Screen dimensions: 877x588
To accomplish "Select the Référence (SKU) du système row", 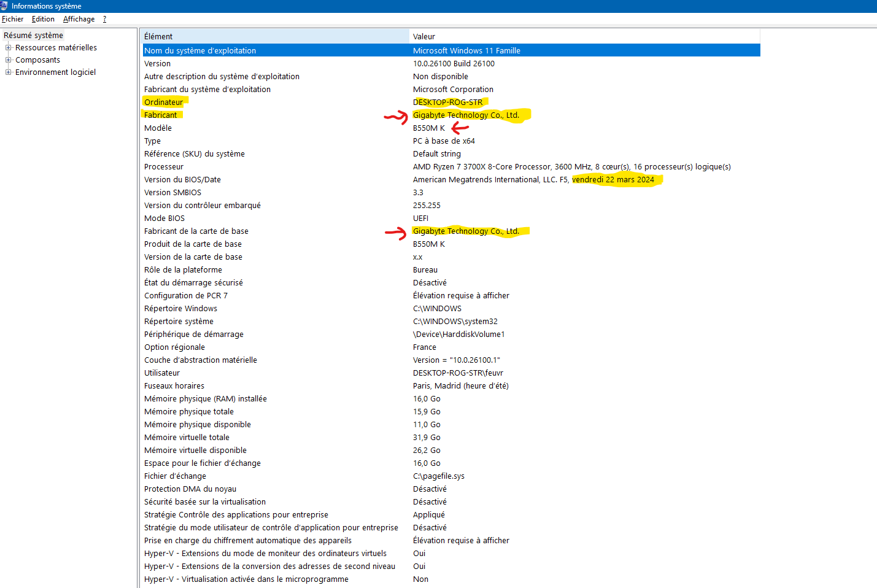I will click(x=195, y=154).
